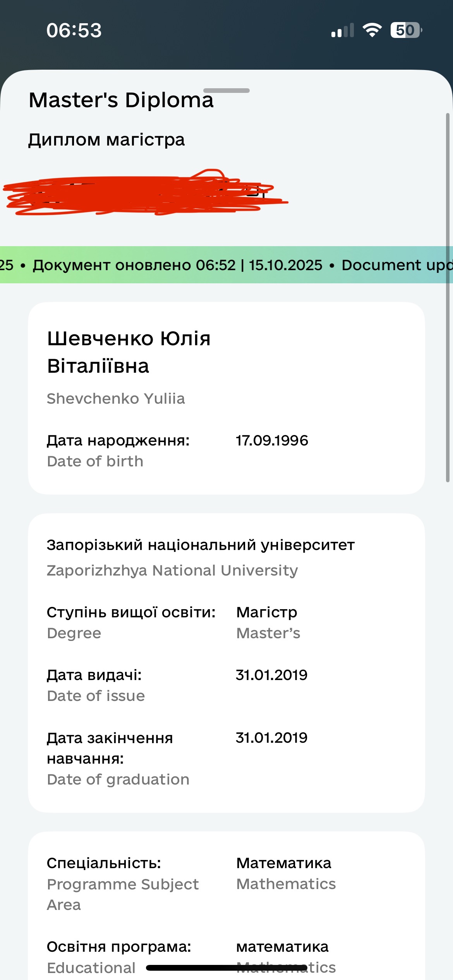Tap the degree value "Магістр"
Image resolution: width=453 pixels, height=980 pixels.
267,612
